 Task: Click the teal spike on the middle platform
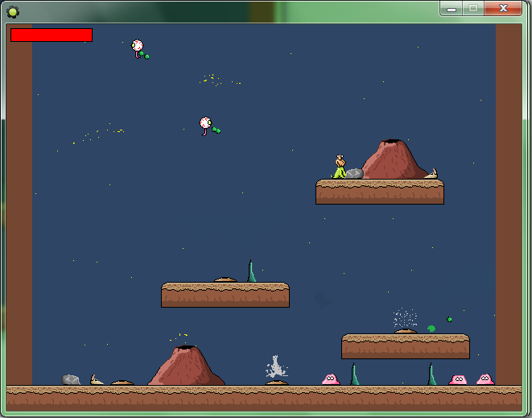251,272
